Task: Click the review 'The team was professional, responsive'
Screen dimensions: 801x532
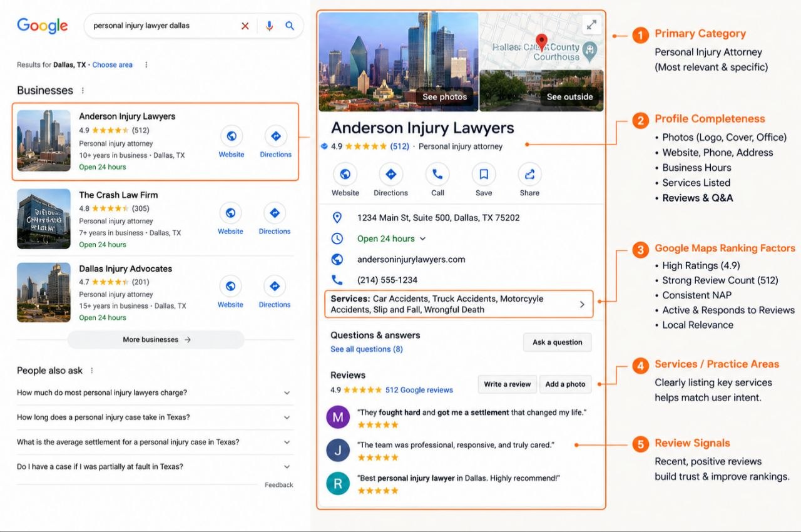Action: point(456,445)
